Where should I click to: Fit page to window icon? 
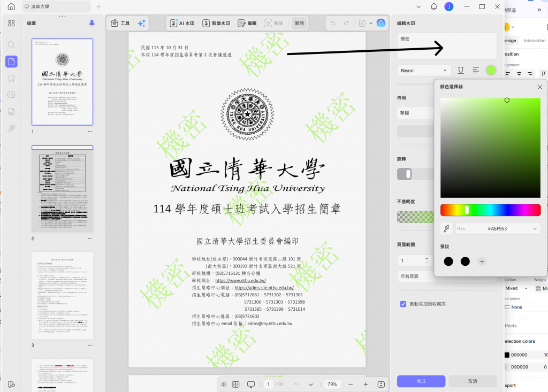coord(381,385)
